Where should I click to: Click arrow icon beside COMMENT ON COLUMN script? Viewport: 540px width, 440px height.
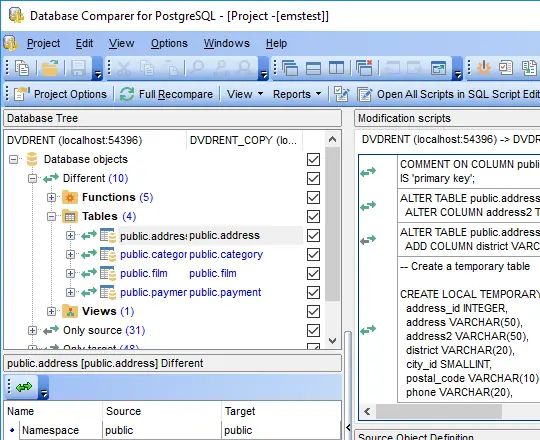coord(368,171)
